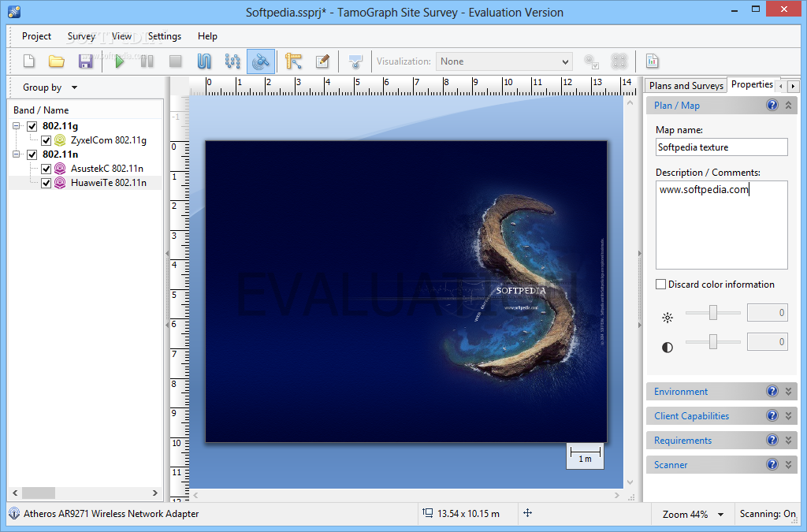Expand the Client Capabilities section
Viewport: 807px width, 532px height.
(x=788, y=415)
